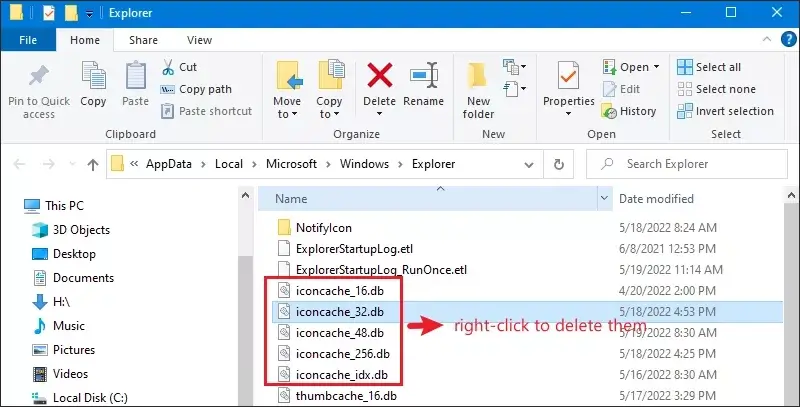Select Desktop in navigation pane
Screen dimensions: 800x407
tap(64, 254)
